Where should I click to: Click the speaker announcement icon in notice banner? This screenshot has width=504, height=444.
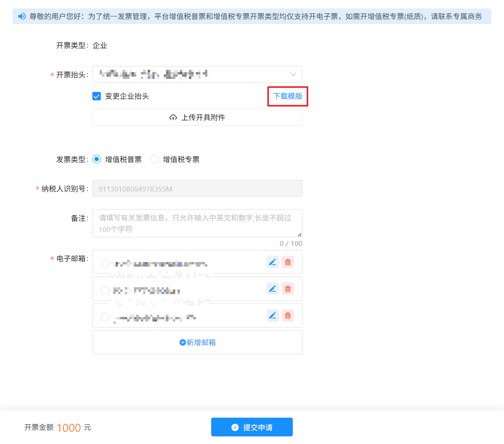[22, 16]
